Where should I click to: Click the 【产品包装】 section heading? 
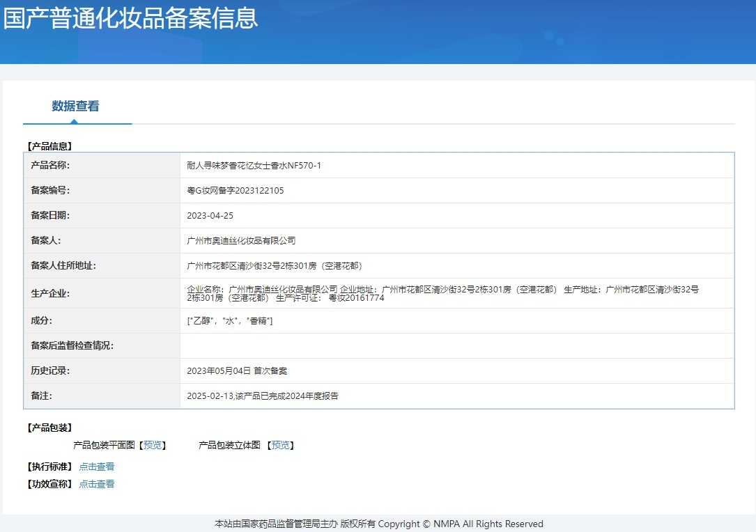pos(49,428)
